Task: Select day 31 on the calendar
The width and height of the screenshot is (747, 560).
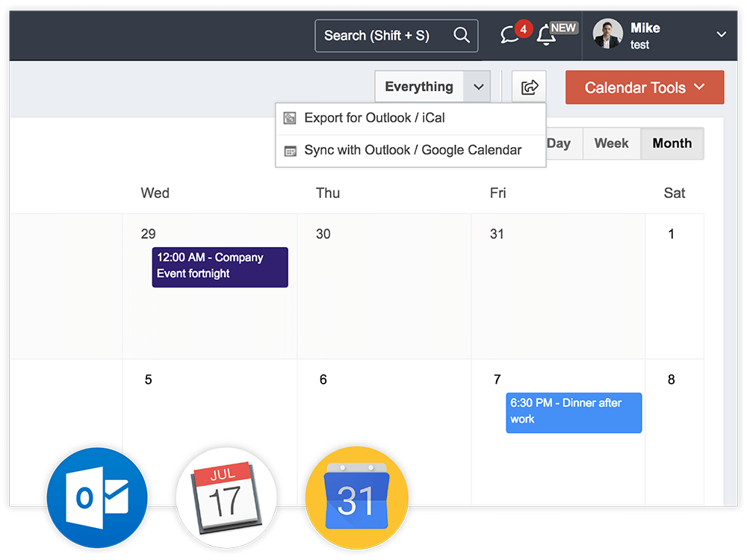Action: (x=497, y=234)
